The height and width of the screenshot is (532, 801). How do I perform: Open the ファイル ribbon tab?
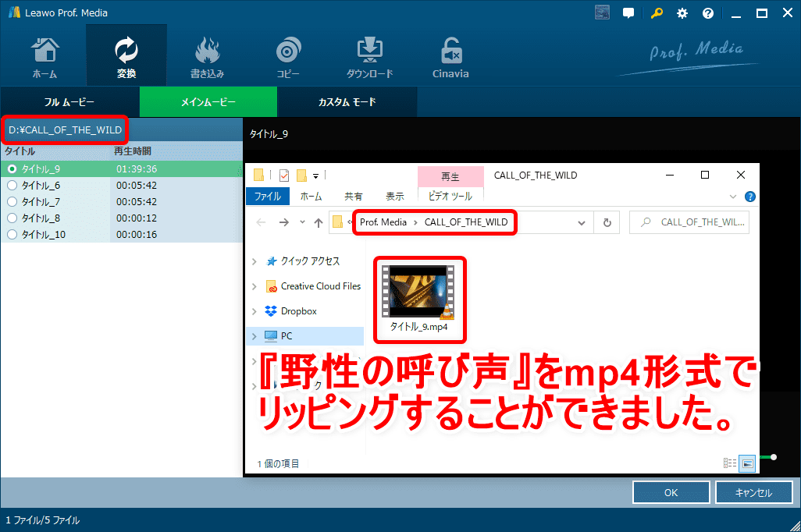point(268,196)
